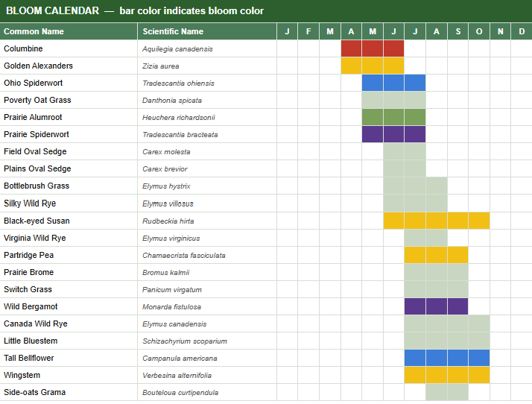This screenshot has width=532, height=404.
Task: Select Verbesina alternifolia scientific name
Action: tap(177, 376)
